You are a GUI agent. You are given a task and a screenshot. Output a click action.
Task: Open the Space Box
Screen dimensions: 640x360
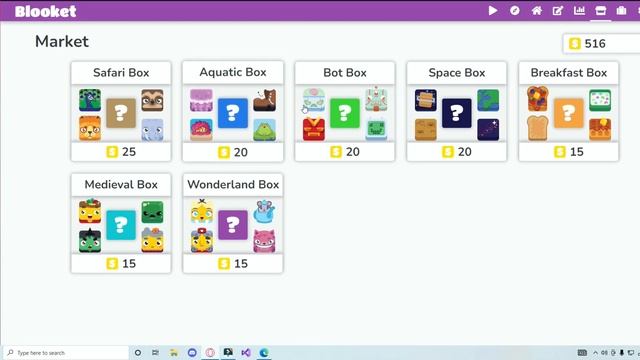pyautogui.click(x=457, y=111)
